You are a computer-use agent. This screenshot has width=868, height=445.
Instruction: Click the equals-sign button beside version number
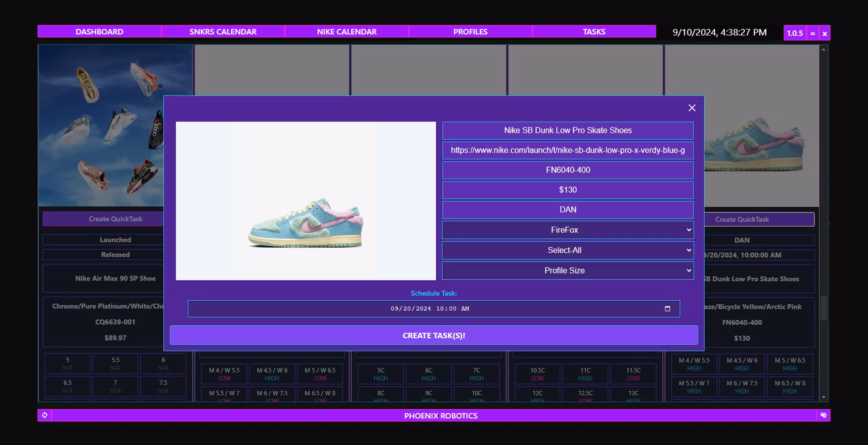click(812, 33)
